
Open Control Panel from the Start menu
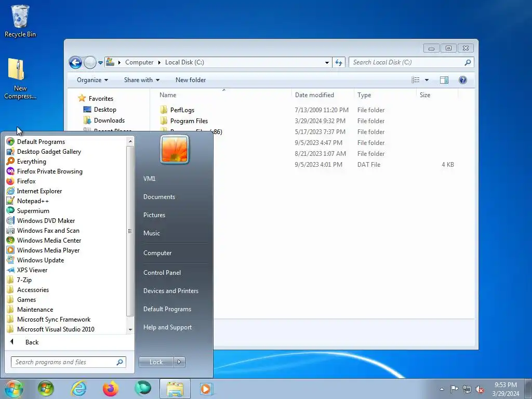point(162,272)
